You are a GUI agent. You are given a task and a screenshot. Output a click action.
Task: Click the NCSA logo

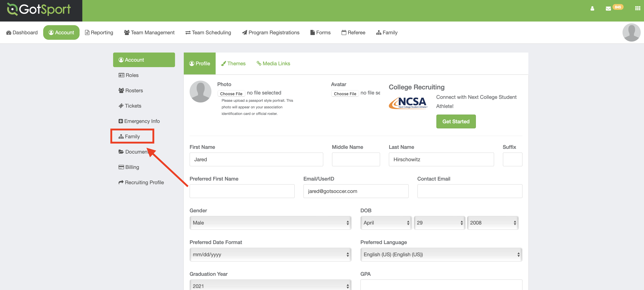point(408,103)
